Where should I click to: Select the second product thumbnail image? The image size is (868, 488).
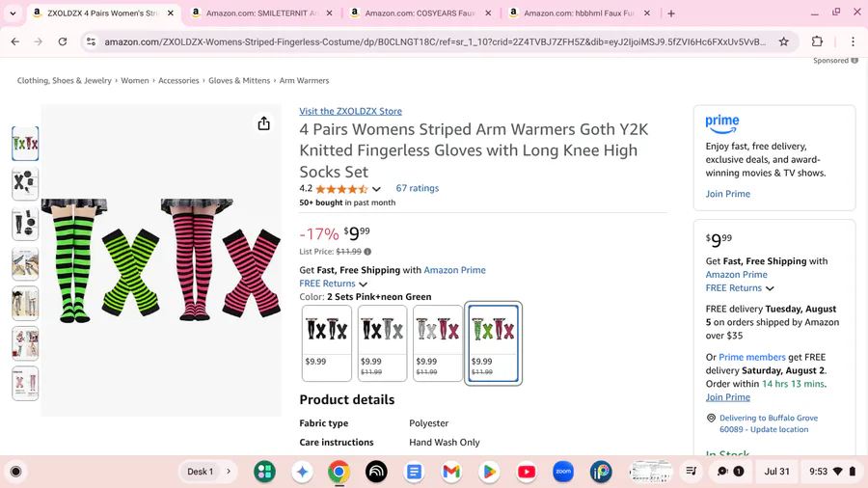coord(25,183)
